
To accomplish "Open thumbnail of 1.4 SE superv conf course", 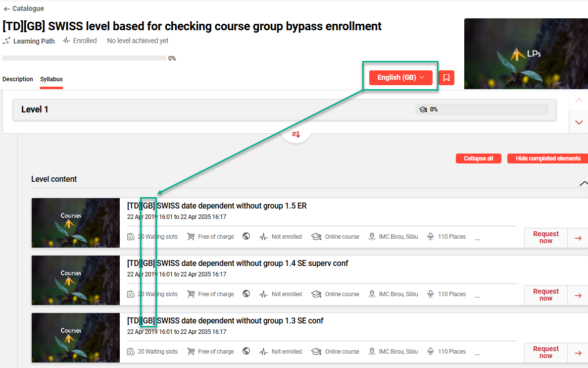I will coord(76,280).
